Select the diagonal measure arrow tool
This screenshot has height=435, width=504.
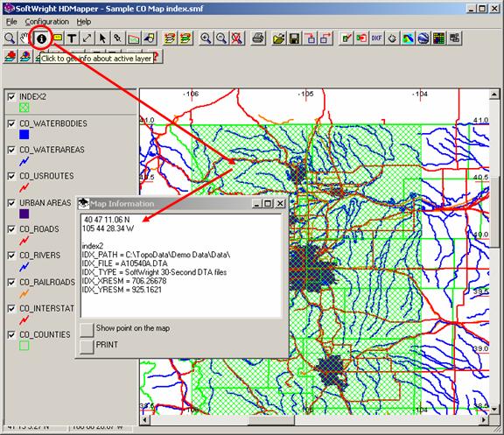click(87, 39)
